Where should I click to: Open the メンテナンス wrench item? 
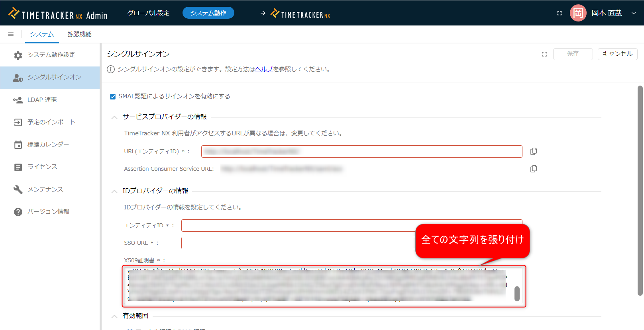coord(45,189)
